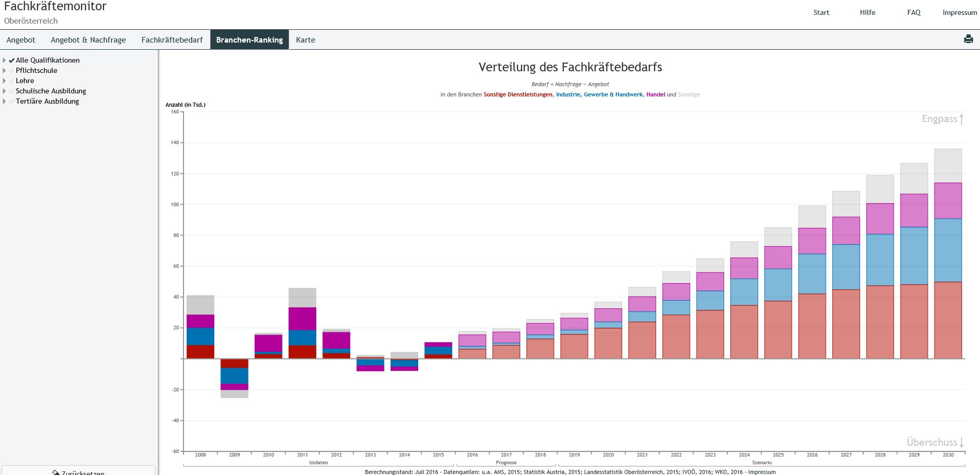This screenshot has width=980, height=475.
Task: Enable the Pflichtschule checkmark
Action: click(x=11, y=71)
